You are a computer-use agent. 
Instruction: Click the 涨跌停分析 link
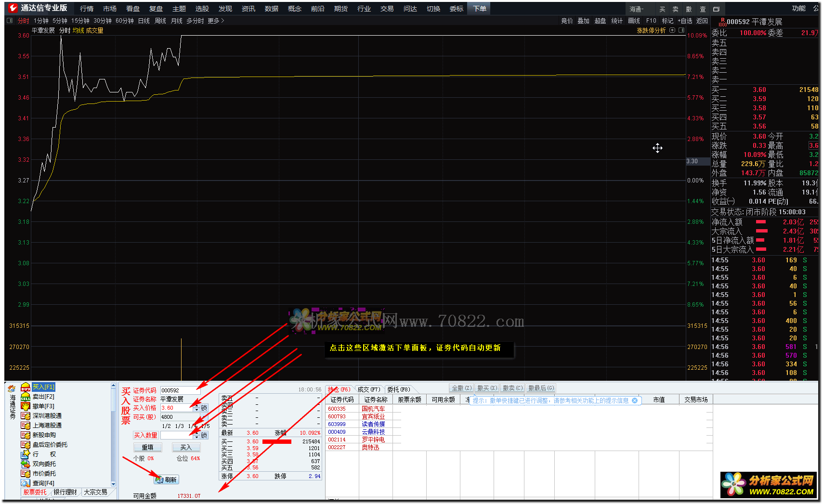[651, 30]
